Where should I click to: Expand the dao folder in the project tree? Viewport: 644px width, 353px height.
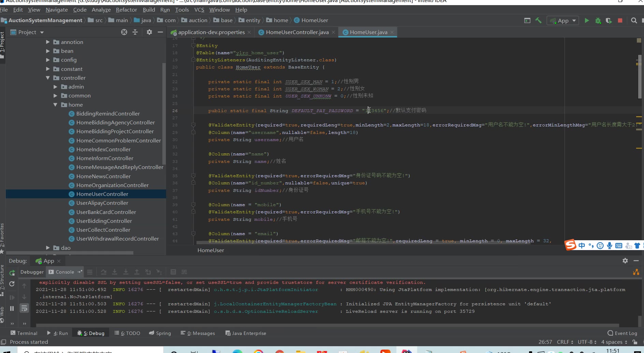[48, 248]
